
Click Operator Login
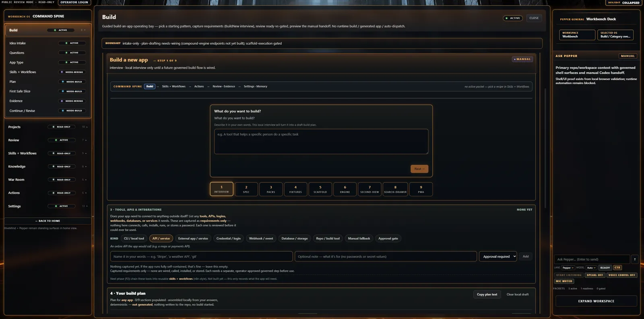pos(74,2)
